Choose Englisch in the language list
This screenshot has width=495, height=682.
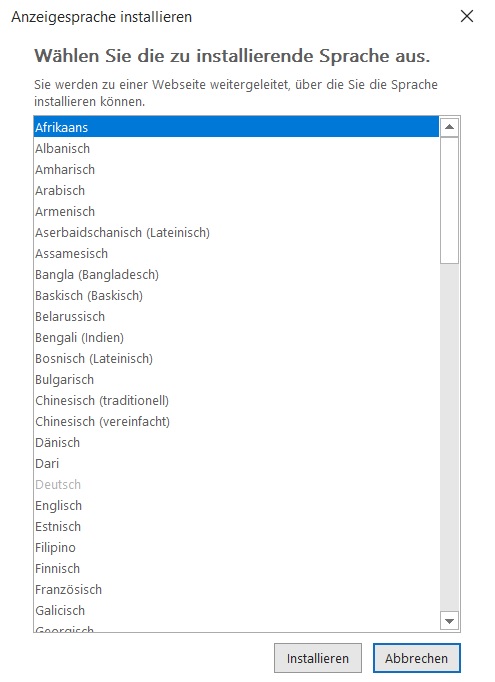236,505
